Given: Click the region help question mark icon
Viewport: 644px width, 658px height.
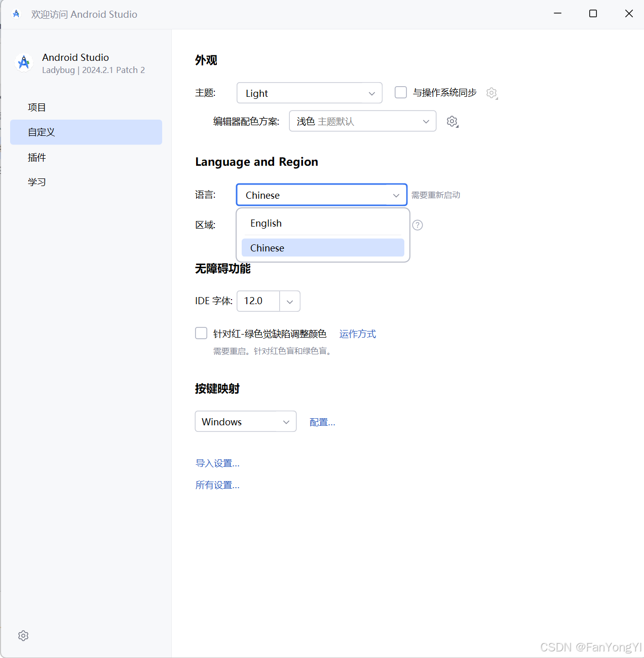Looking at the screenshot, I should (x=418, y=225).
